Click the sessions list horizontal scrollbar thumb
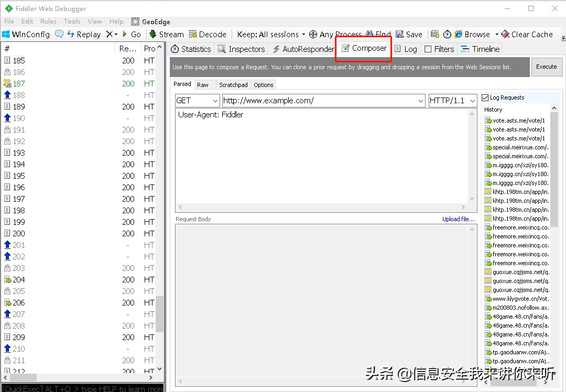 coord(24,377)
